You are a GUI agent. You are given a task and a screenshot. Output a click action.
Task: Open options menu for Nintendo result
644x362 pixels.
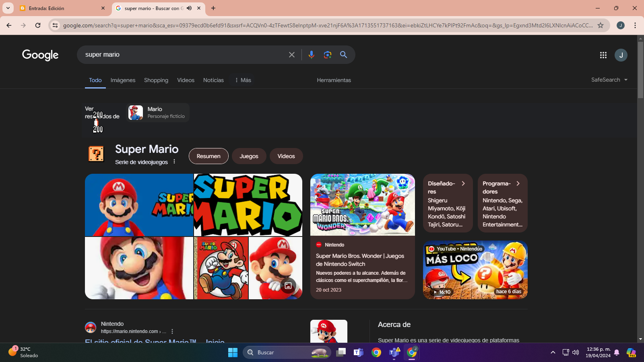coord(172,331)
